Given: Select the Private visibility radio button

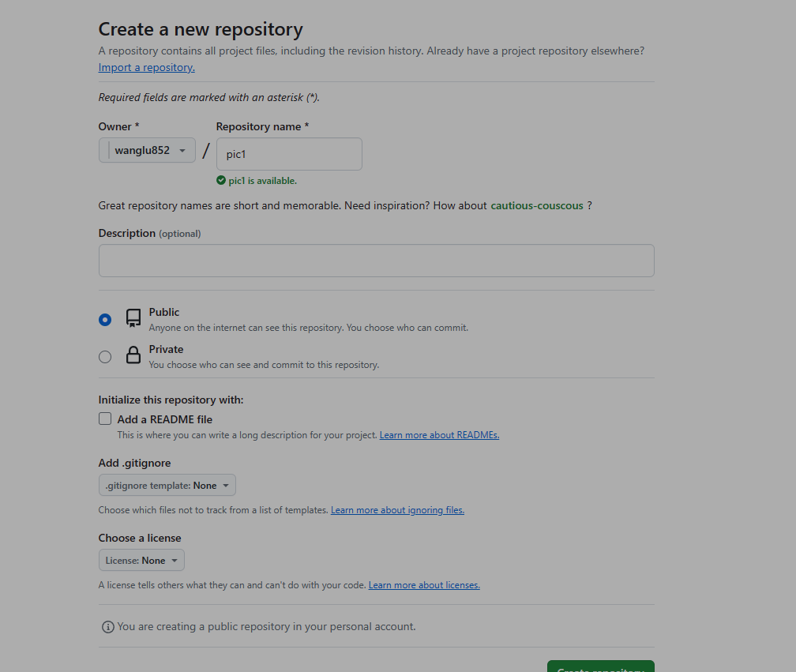Looking at the screenshot, I should pyautogui.click(x=105, y=357).
